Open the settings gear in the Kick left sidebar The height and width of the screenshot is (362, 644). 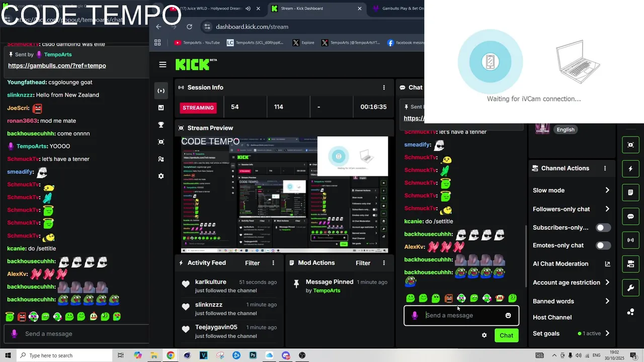coord(161,176)
